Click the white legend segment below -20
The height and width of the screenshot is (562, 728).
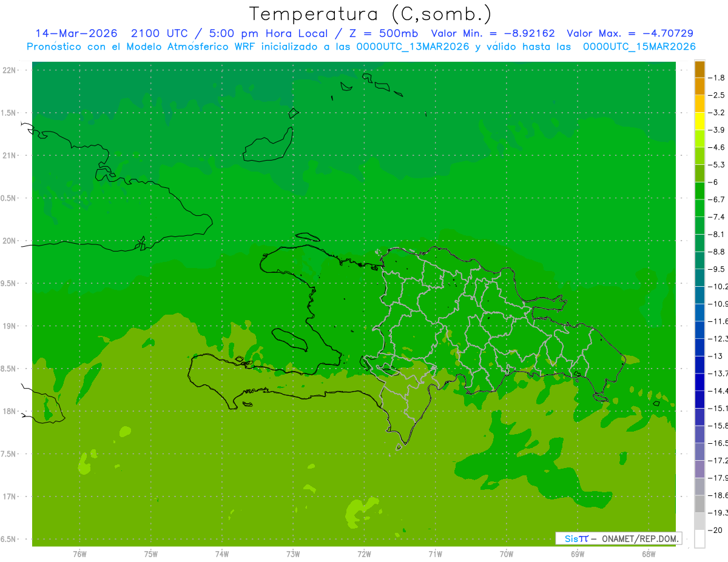(699, 539)
